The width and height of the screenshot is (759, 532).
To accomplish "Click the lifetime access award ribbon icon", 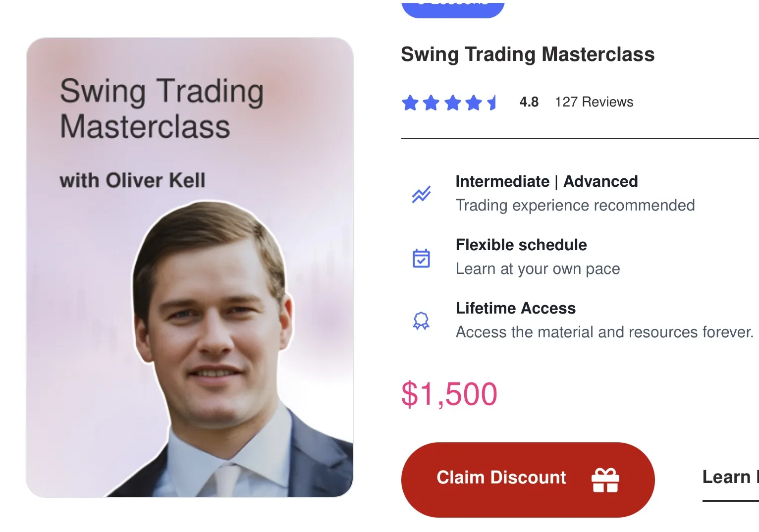I will tap(421, 321).
